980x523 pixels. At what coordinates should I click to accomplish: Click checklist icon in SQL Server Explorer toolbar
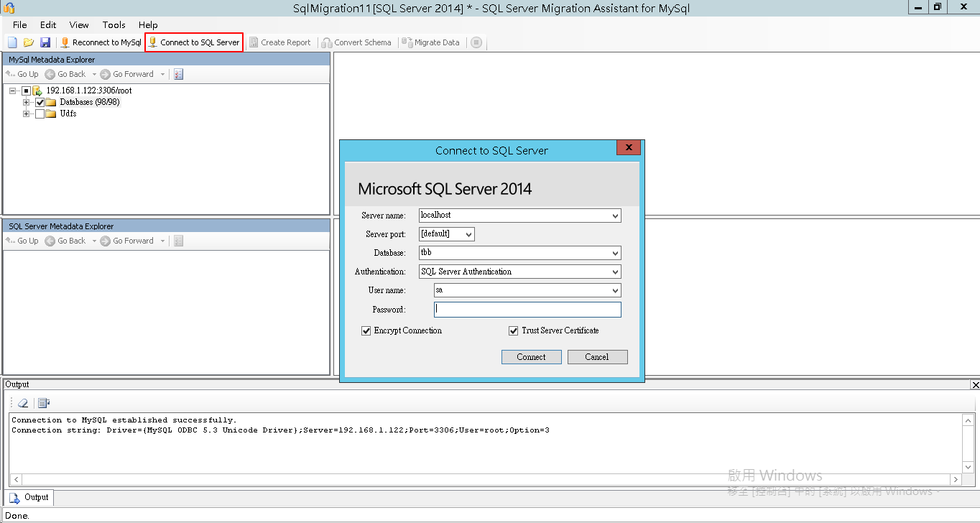coord(179,241)
